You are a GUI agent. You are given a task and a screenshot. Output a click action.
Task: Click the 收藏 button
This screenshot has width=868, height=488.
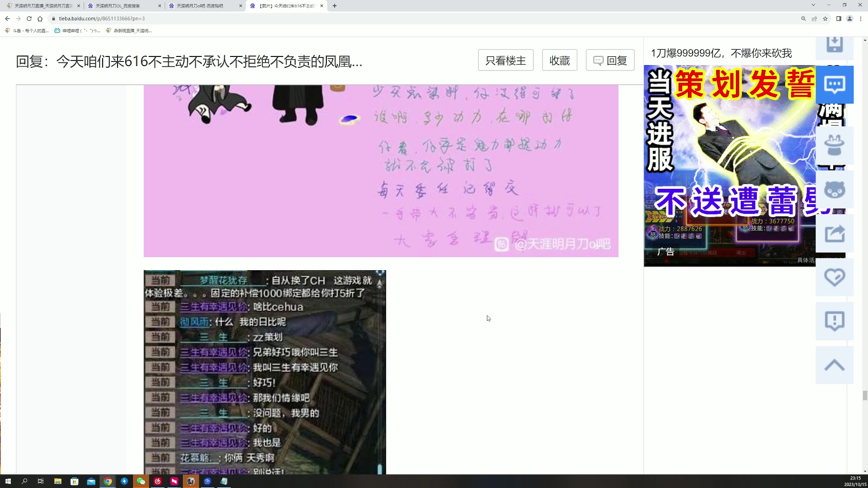(560, 60)
